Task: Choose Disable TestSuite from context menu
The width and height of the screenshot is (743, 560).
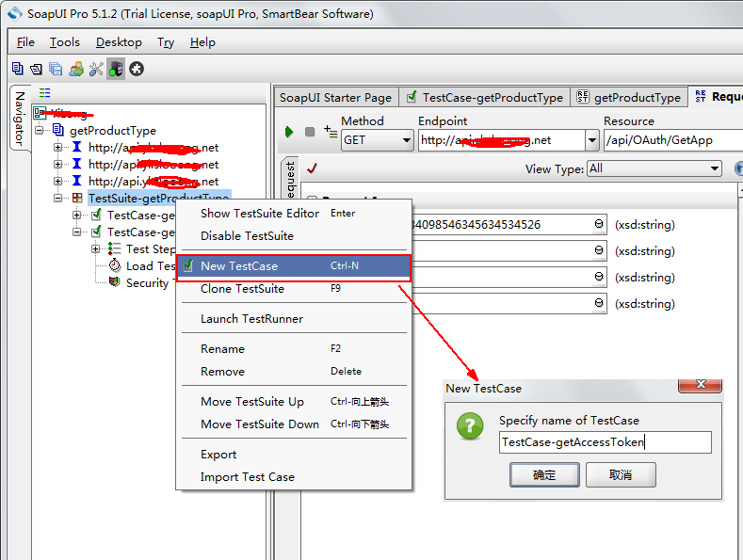Action: pos(294,236)
